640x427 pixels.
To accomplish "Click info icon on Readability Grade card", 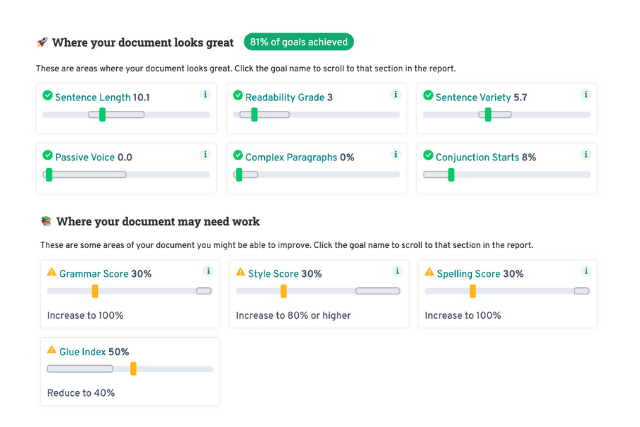I will [x=395, y=94].
